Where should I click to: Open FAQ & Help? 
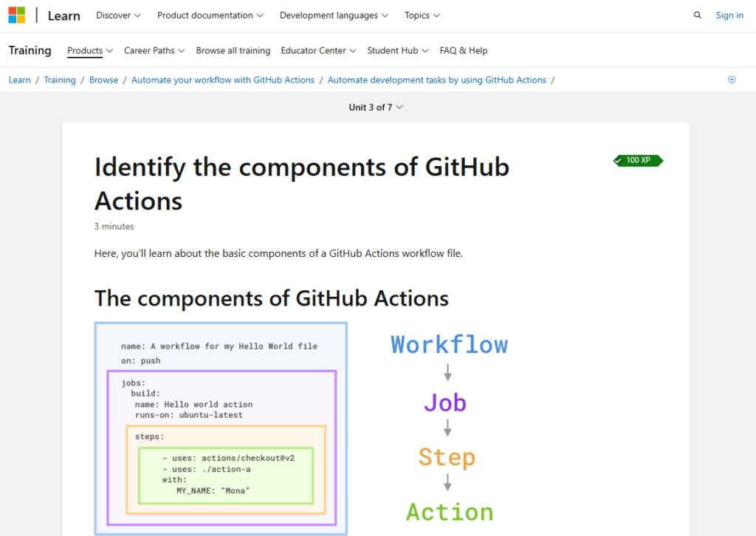coord(464,51)
